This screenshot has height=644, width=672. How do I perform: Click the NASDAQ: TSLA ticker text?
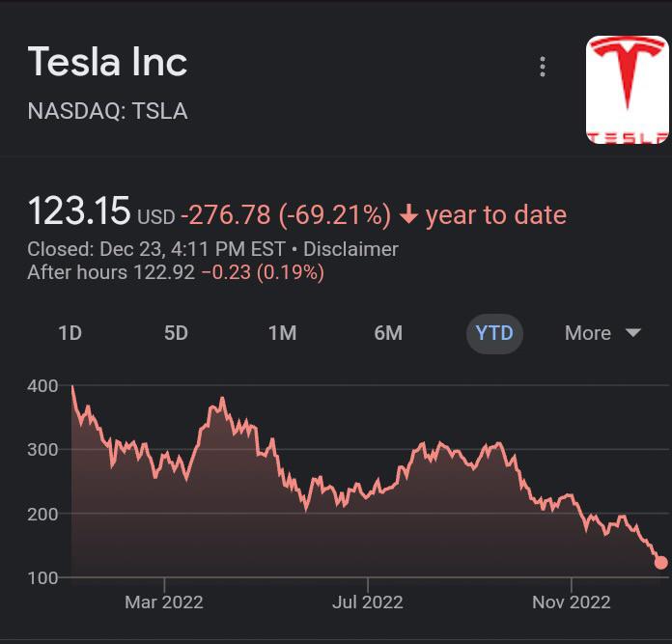pyautogui.click(x=107, y=111)
